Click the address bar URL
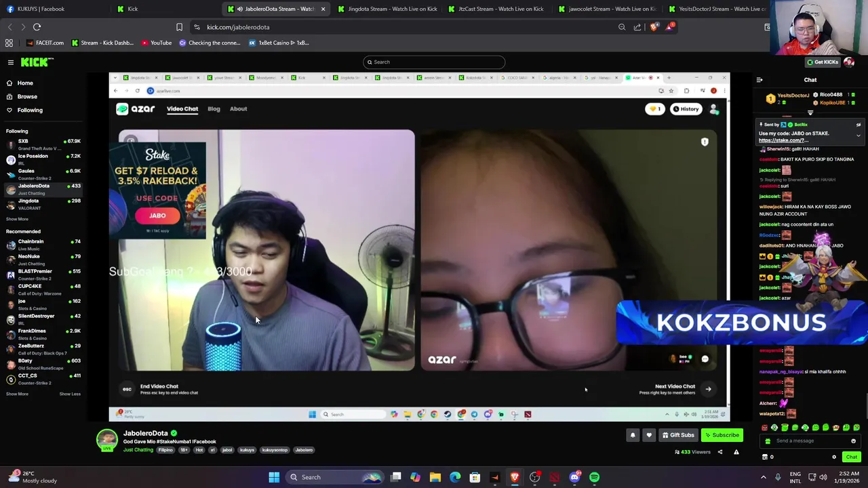 pos(238,27)
